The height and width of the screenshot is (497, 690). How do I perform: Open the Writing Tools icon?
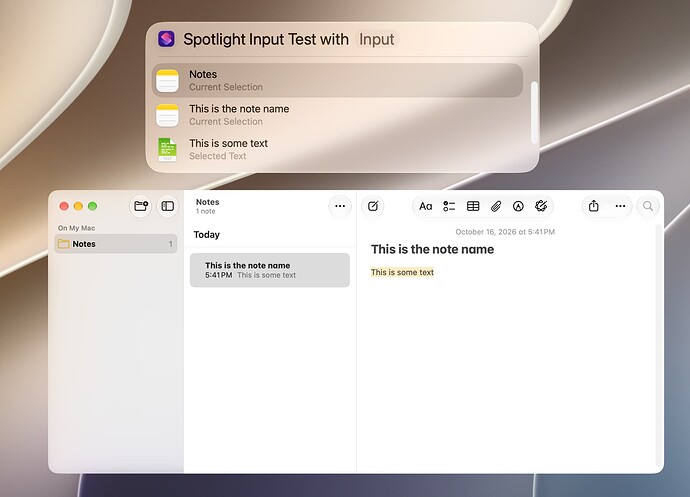[x=541, y=206]
